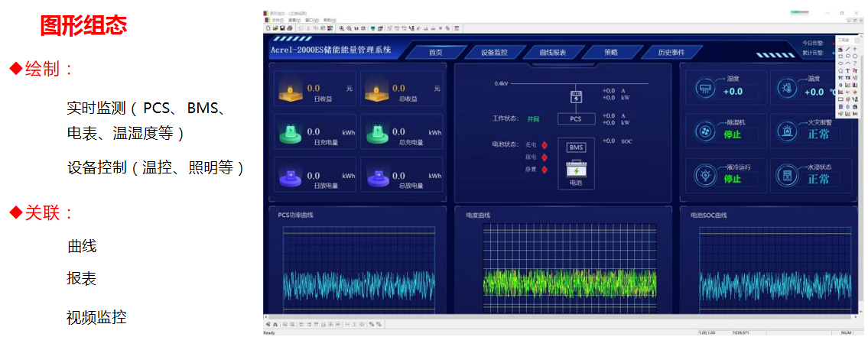Screen dimensions: 868x337
Task: Click the 火灾报警 正常 status
Action: point(818,134)
